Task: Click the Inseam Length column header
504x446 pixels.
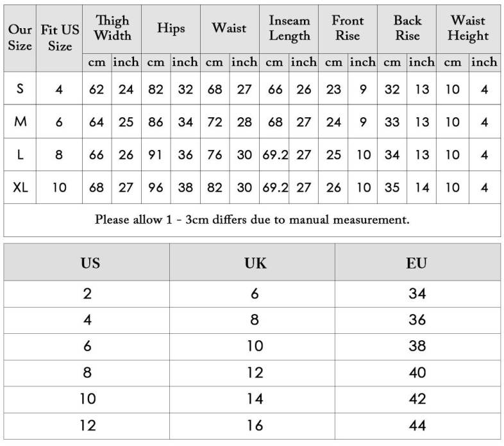Action: pos(289,29)
